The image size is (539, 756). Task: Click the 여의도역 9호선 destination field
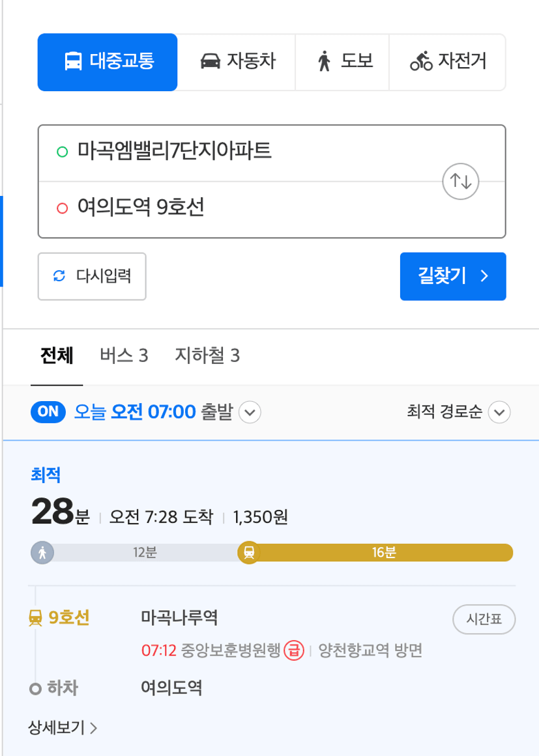pos(240,209)
